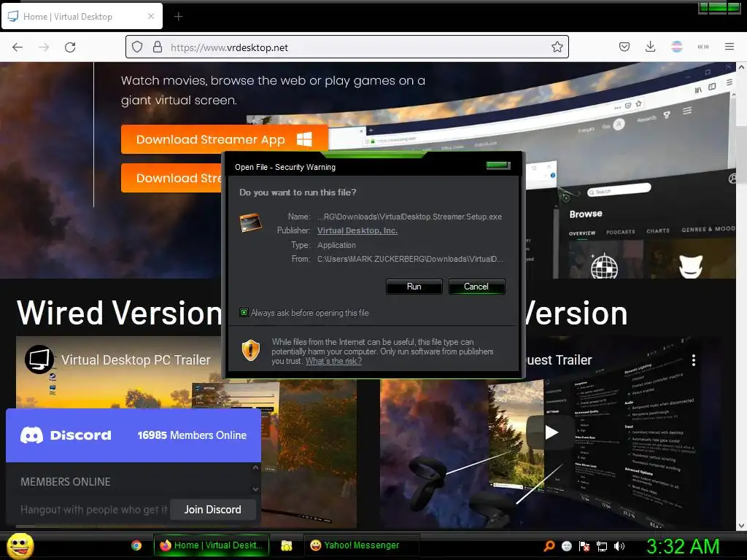Go back with the browser back arrow
747x560 pixels.
pos(18,47)
